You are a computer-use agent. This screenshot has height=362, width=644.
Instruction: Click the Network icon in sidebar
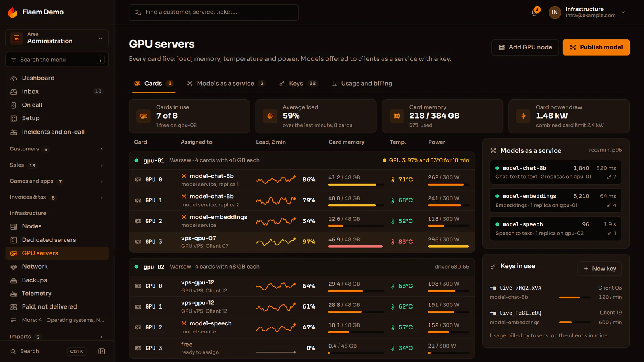tap(14, 267)
